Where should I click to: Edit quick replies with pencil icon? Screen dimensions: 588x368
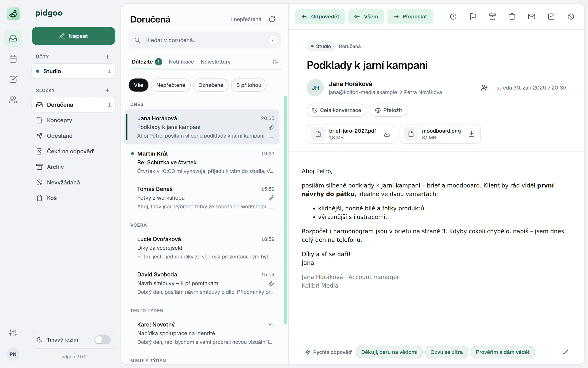tap(566, 352)
